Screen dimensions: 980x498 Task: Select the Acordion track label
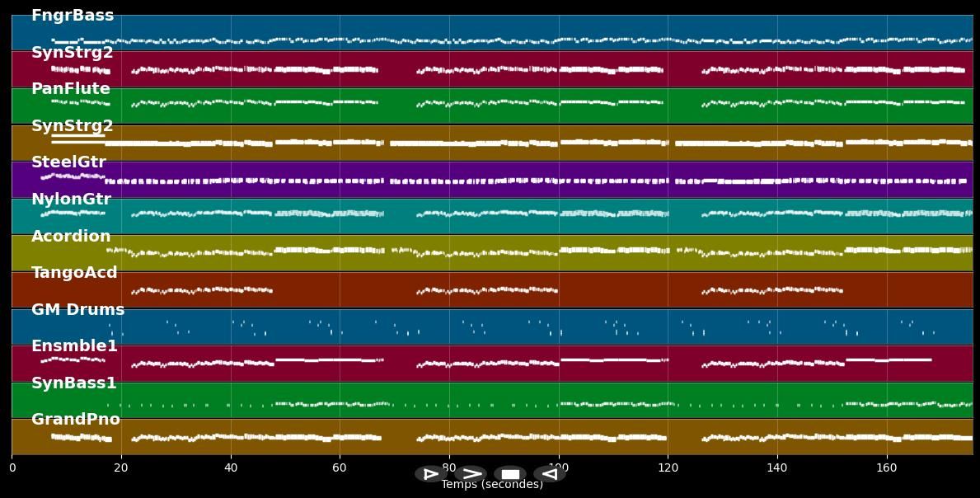point(71,237)
